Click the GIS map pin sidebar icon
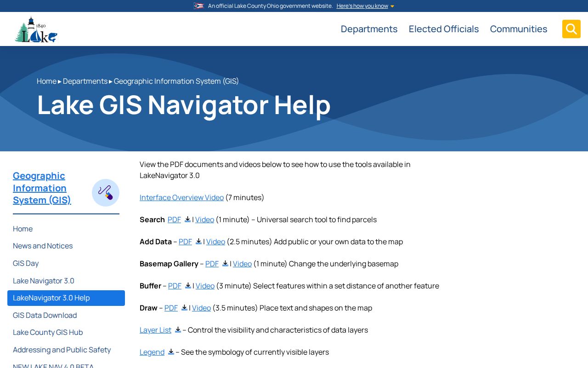This screenshot has height=368, width=588. (x=106, y=193)
